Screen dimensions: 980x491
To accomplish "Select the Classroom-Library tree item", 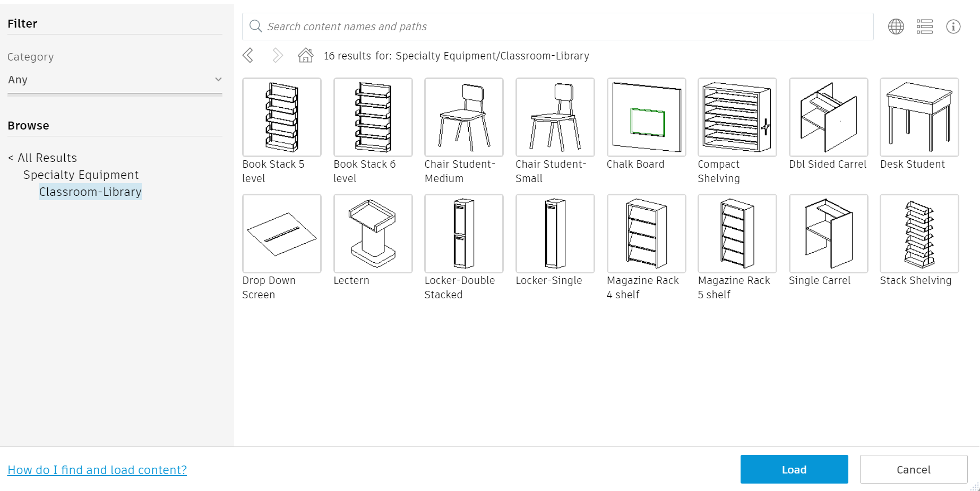I will 90,192.
